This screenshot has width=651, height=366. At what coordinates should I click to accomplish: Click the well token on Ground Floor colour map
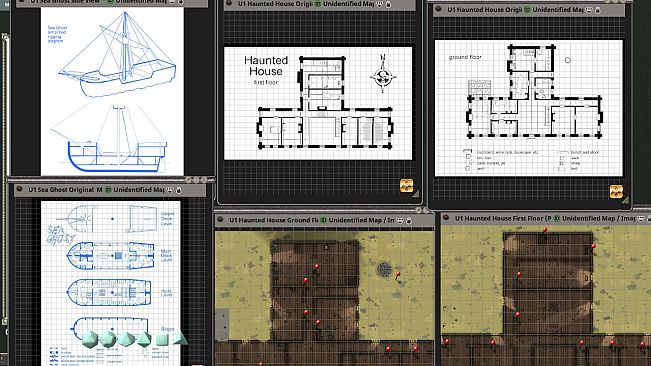click(x=384, y=269)
